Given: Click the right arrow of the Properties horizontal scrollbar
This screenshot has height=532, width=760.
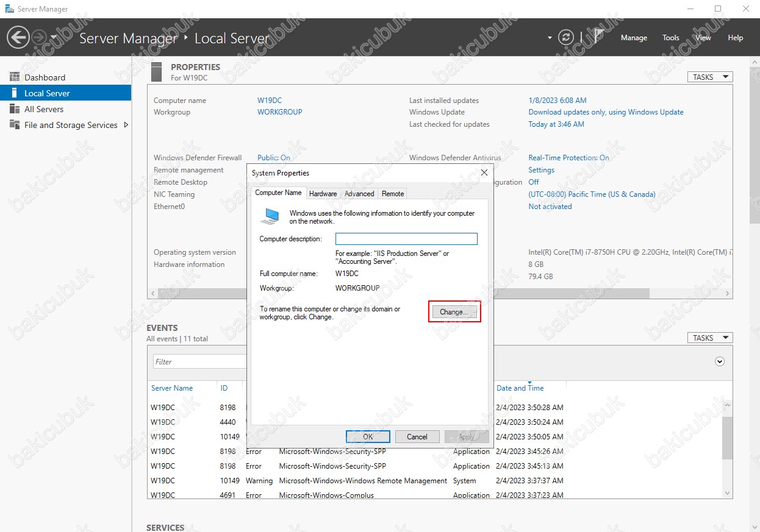Looking at the screenshot, I should (728, 293).
